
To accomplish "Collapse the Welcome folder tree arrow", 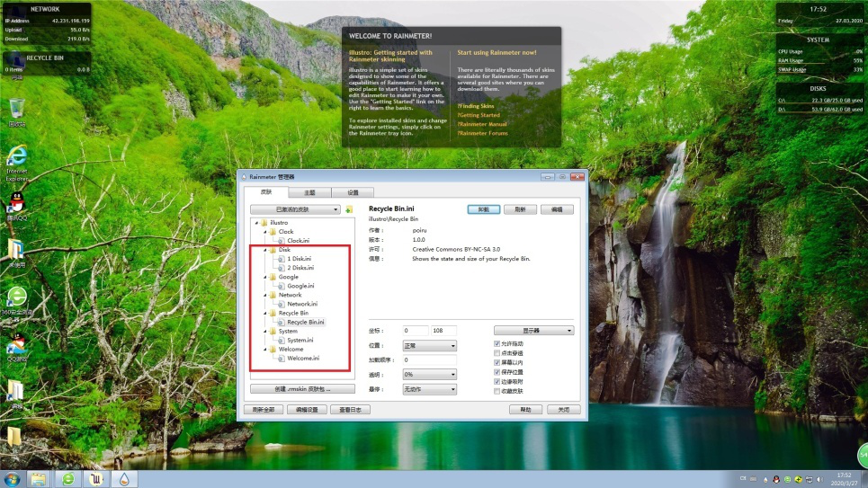I will tap(265, 350).
